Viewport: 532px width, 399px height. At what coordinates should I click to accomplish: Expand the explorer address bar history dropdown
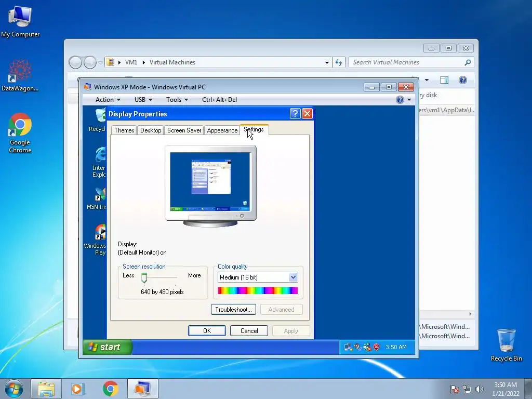pos(327,63)
